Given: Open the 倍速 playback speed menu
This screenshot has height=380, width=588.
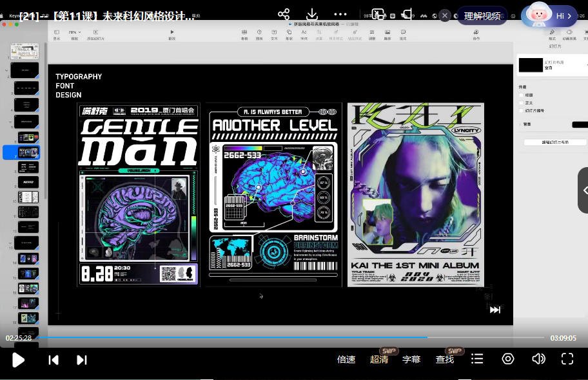Looking at the screenshot, I should tap(346, 359).
